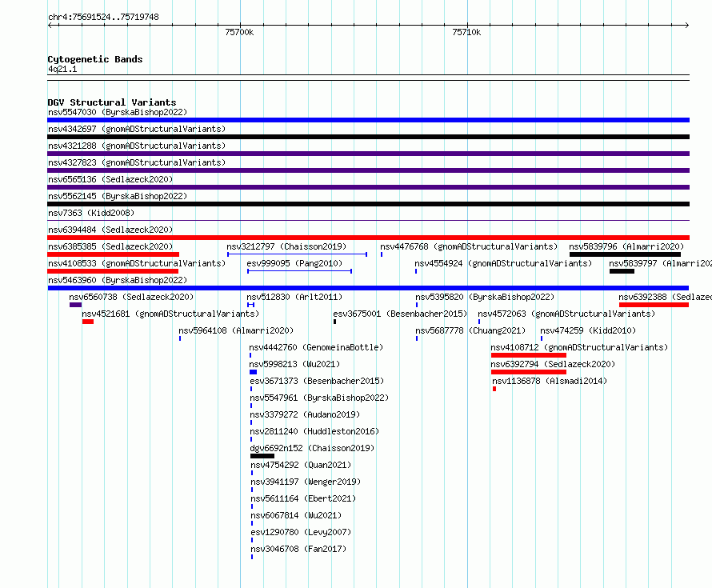Image resolution: width=712 pixels, height=588 pixels.
Task: Open esv3671373 (Besenbacher2015) label
Action: (x=317, y=381)
